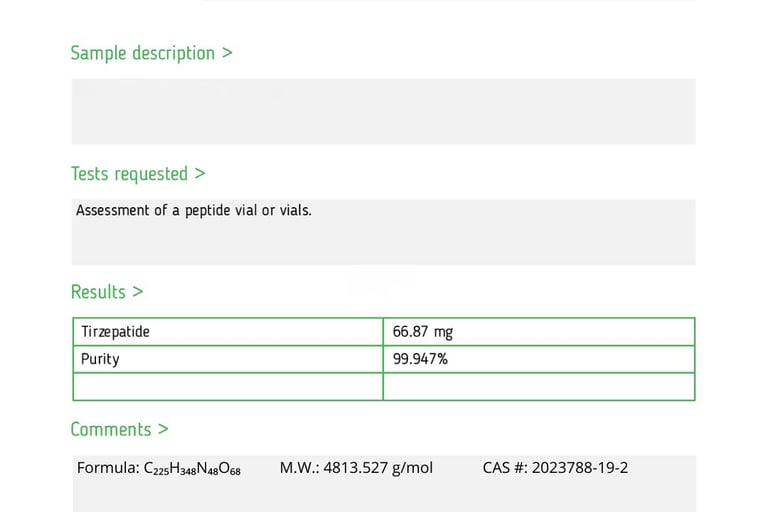Click the M.W. 4813.527 g/mol text
768x512 pixels.
pos(356,468)
